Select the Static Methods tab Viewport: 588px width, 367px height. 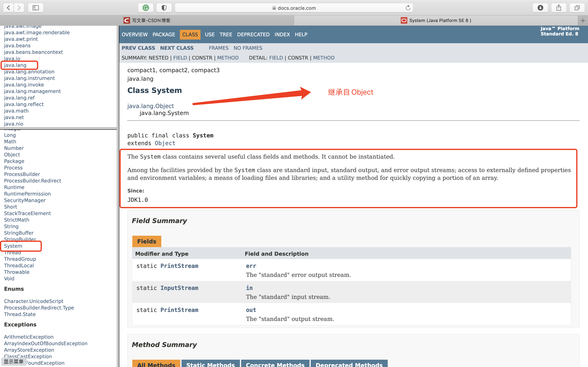pos(210,364)
